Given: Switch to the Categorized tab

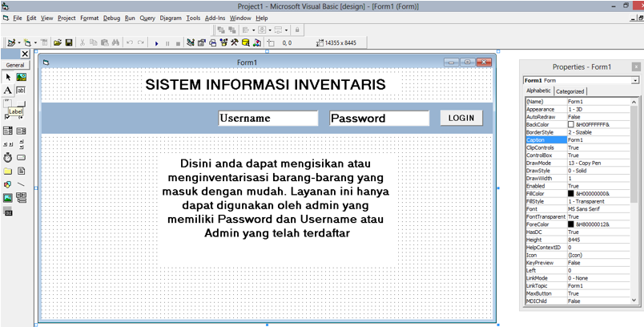Looking at the screenshot, I should coord(570,91).
